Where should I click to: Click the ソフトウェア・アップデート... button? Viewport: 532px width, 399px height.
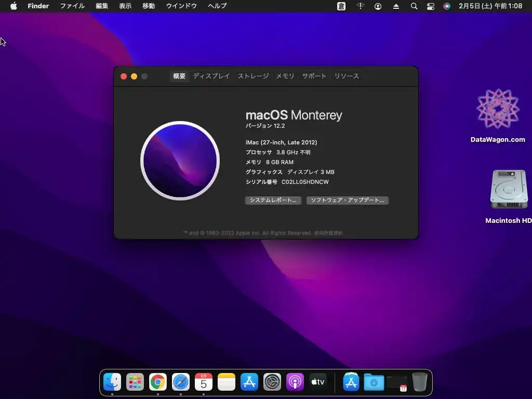(x=348, y=200)
